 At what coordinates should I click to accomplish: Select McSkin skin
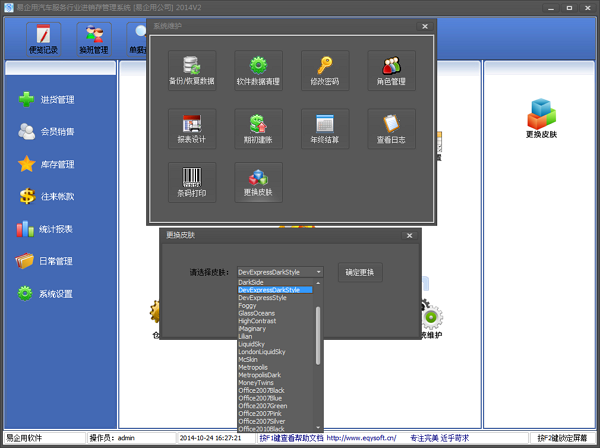275,359
